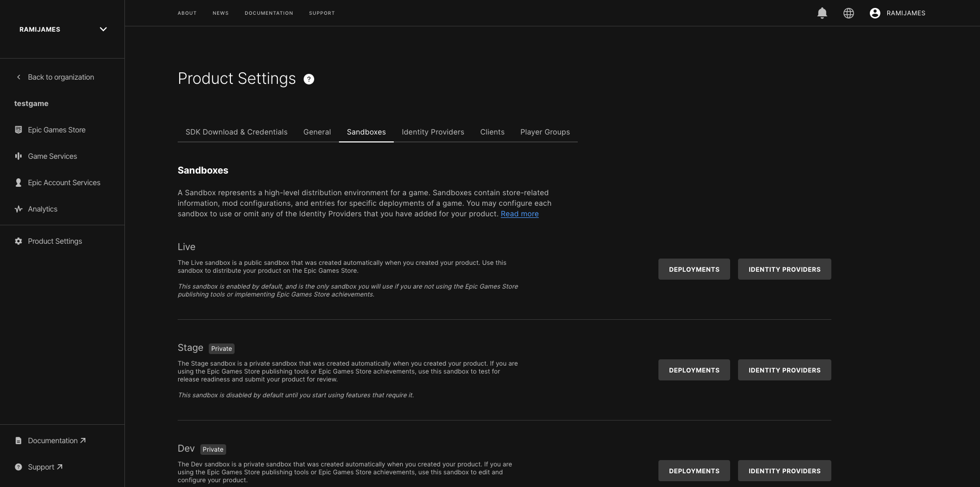
Task: Click the Private badge next to Stage
Action: point(221,349)
